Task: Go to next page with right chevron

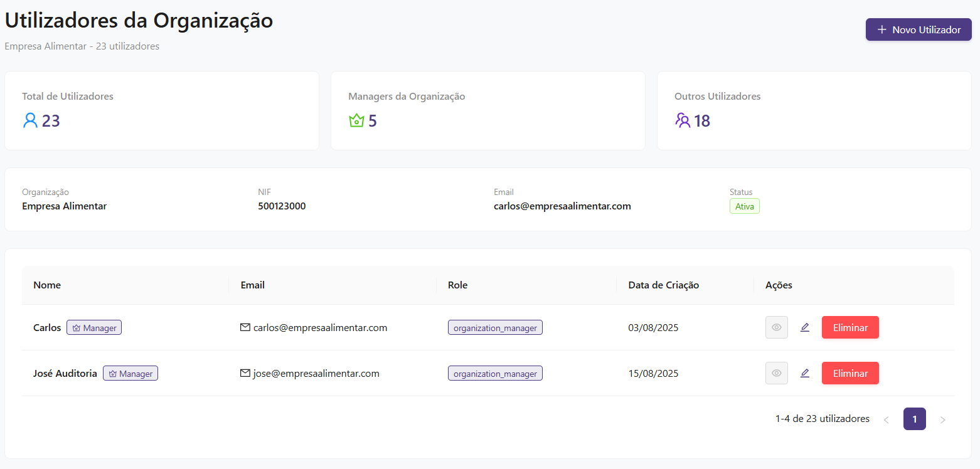Action: 942,419
